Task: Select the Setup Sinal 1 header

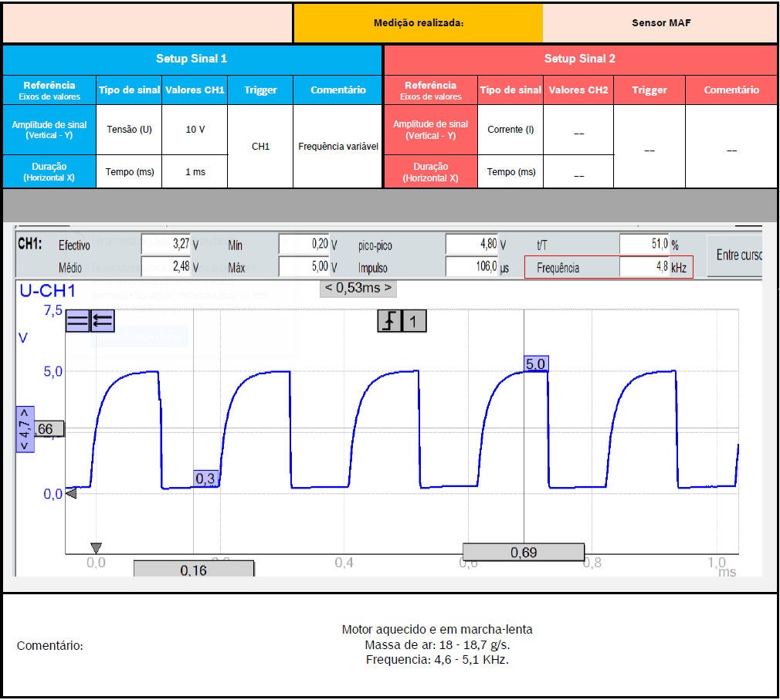Action: 192,59
